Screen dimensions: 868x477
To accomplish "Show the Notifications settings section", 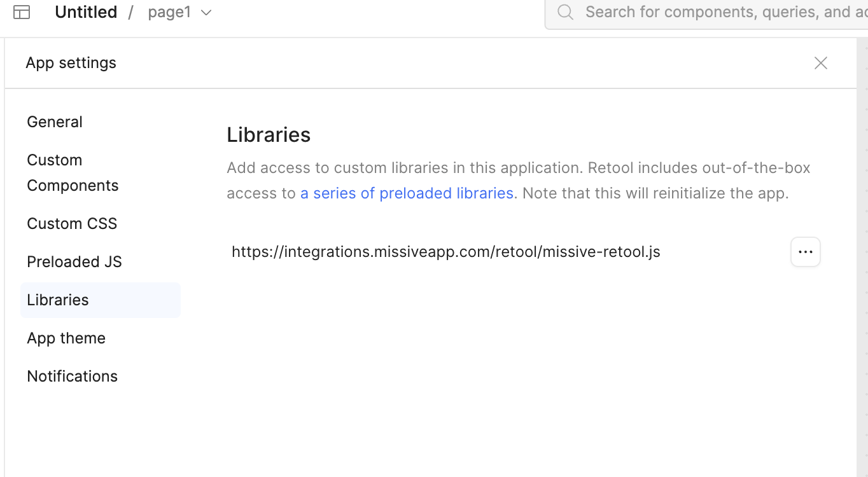I will 72,376.
